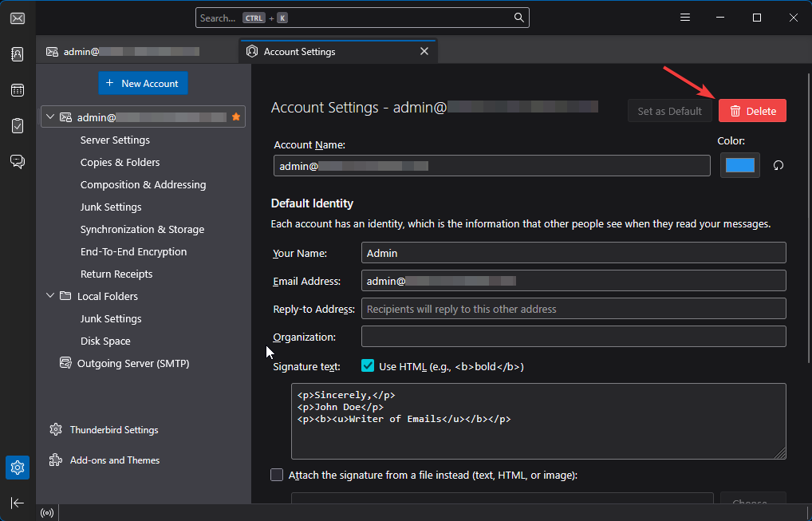
Task: Click the Add-ons puzzle piece icon
Action: [x=56, y=460]
